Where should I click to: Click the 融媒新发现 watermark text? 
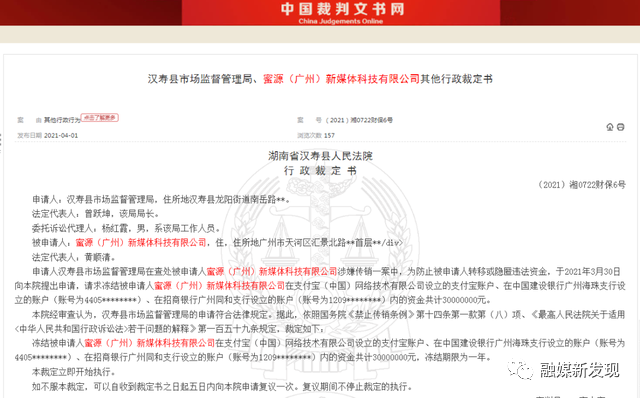click(x=580, y=370)
